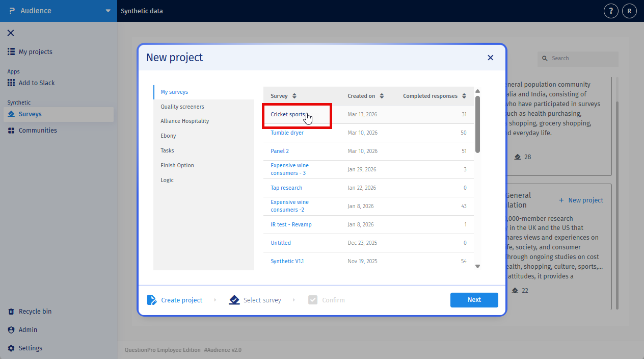Go to Communities in sidebar

pos(38,131)
